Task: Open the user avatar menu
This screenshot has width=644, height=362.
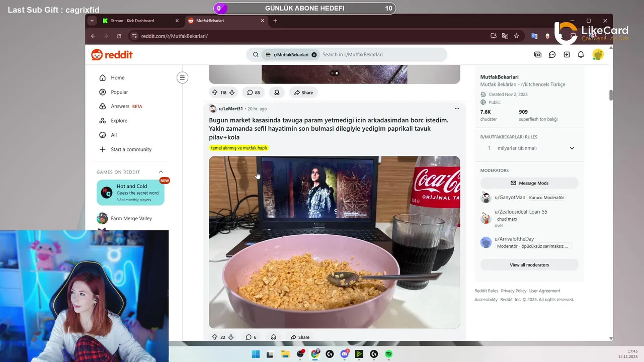Action: 598,55
